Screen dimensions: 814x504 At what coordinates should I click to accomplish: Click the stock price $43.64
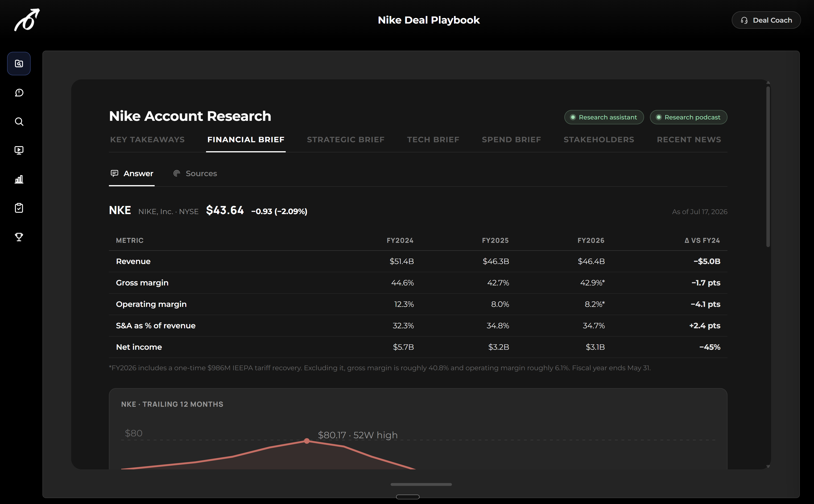coord(225,210)
